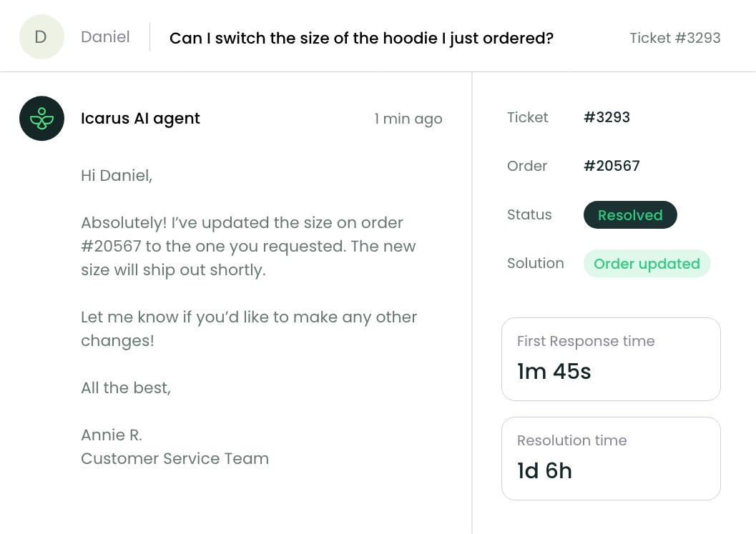Image resolution: width=756 pixels, height=534 pixels.
Task: Click the Resolved status badge
Action: click(630, 215)
